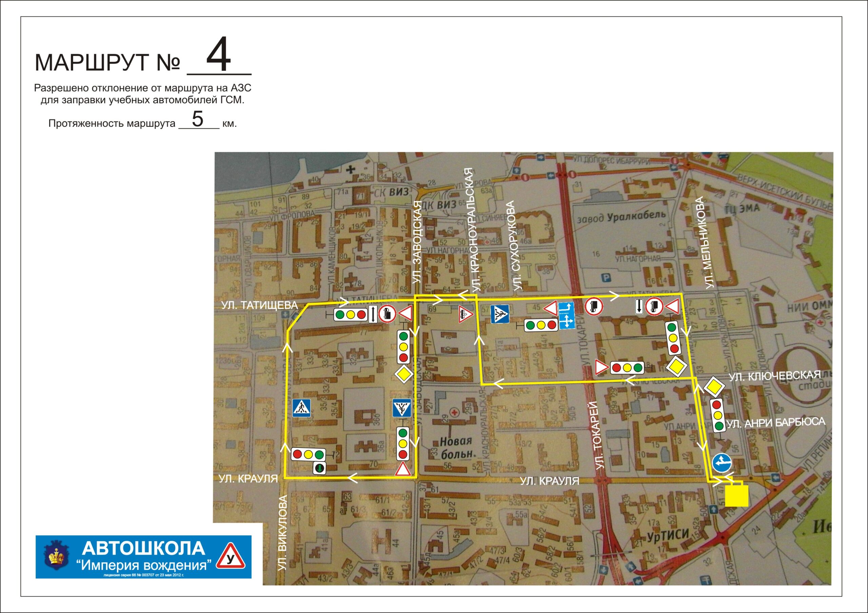
Task: Click the route length value 5
Action: coord(197,119)
